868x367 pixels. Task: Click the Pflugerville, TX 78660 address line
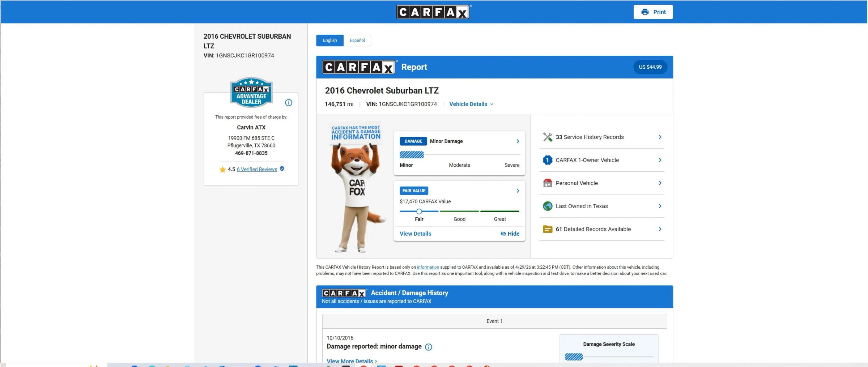251,145
